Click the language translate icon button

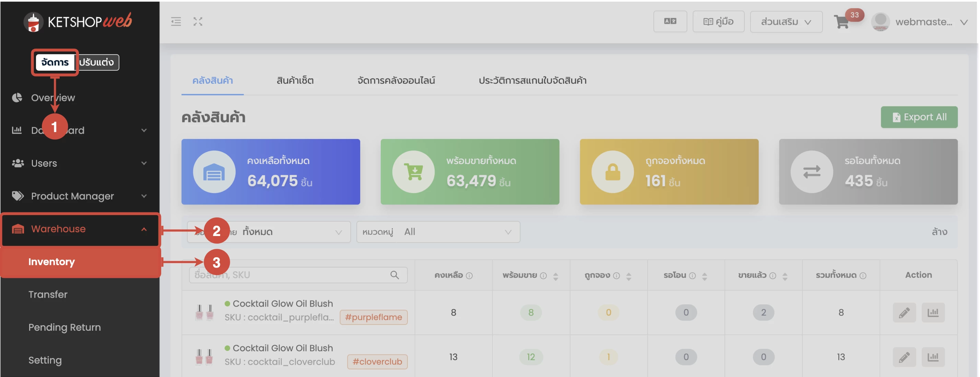click(x=670, y=22)
